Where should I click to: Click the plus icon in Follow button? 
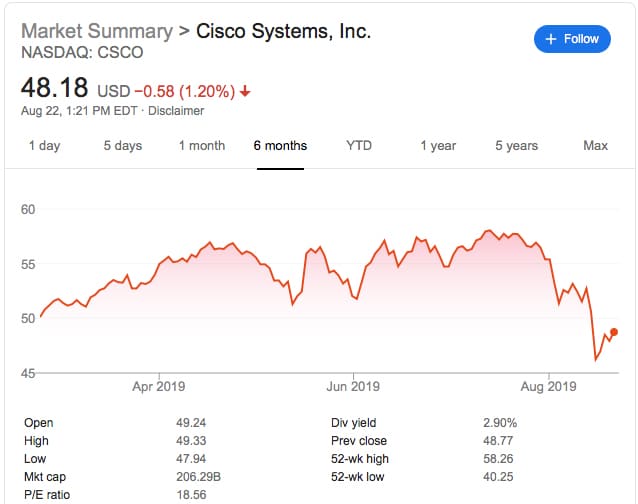coord(551,39)
